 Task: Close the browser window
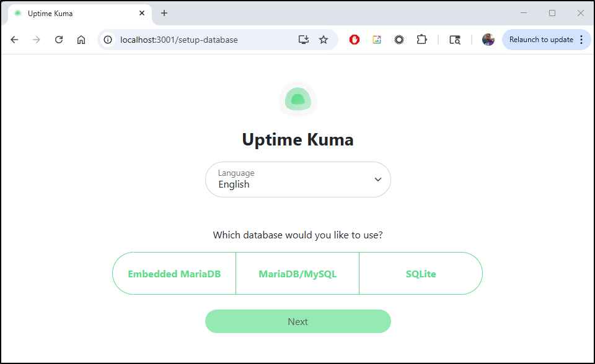[x=581, y=13]
